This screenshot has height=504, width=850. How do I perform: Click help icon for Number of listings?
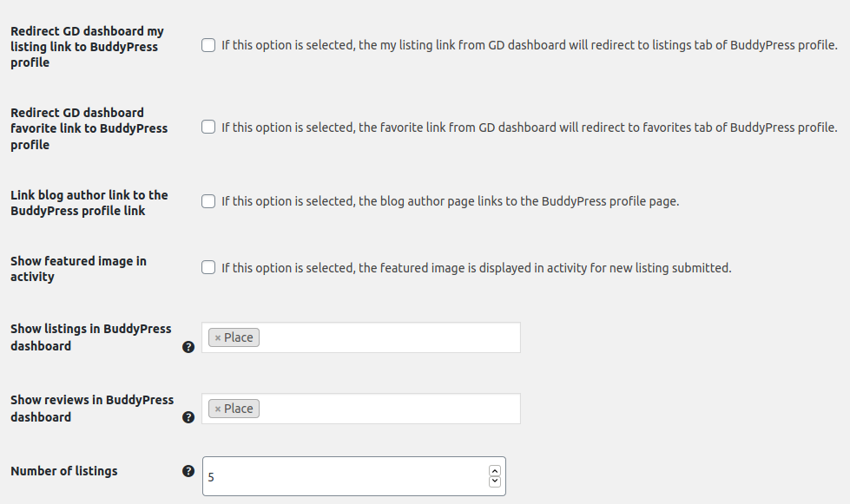(x=188, y=472)
